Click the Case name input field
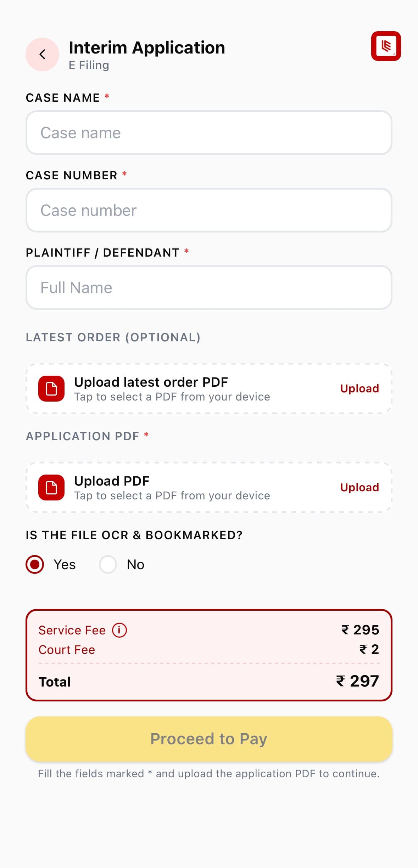 pos(209,133)
